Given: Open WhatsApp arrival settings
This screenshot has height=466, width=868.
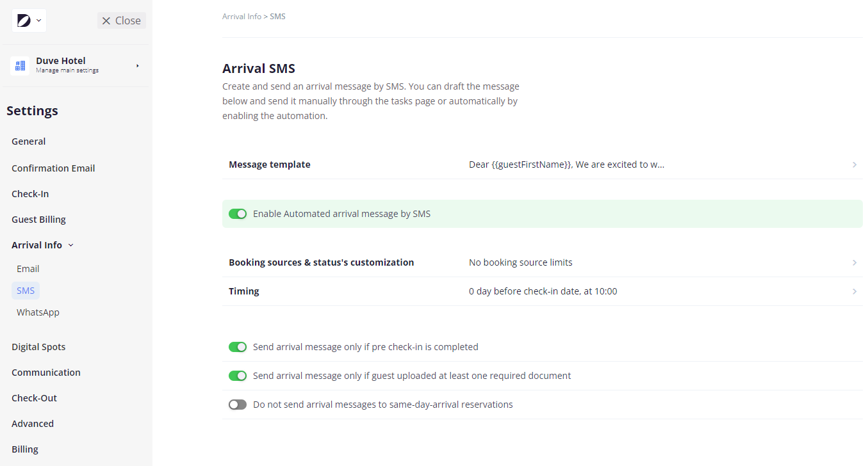Looking at the screenshot, I should pos(38,312).
